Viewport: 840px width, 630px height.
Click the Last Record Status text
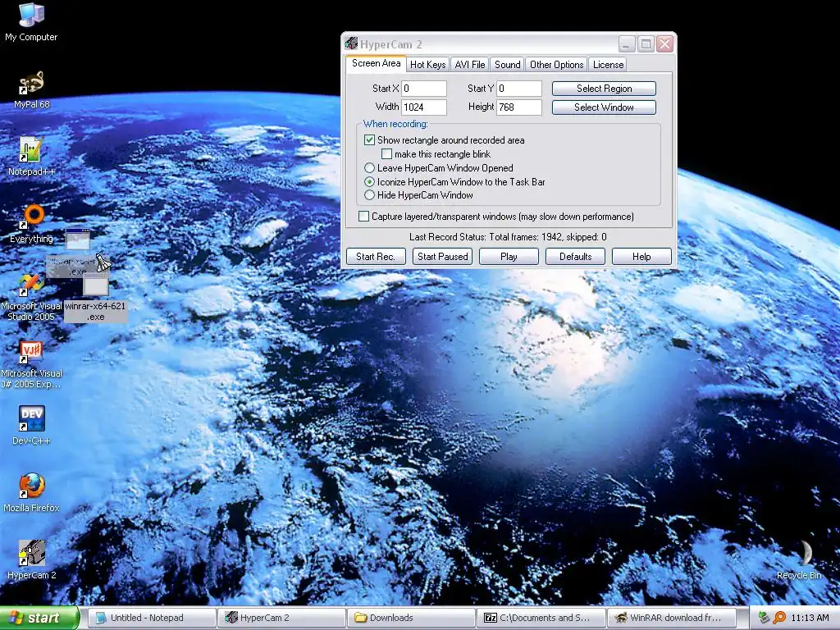(x=508, y=237)
